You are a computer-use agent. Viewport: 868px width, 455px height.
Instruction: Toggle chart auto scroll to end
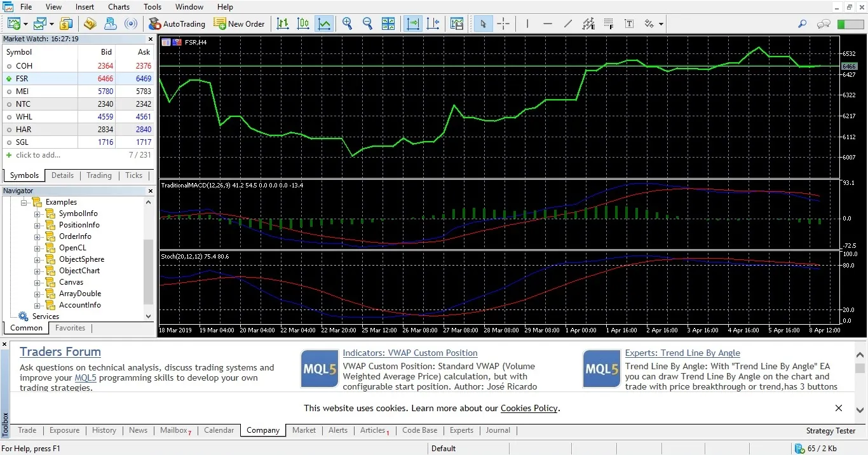click(x=413, y=24)
